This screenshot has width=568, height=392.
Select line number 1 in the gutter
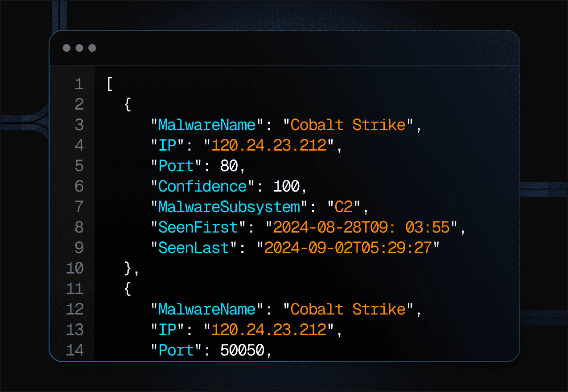click(x=79, y=84)
